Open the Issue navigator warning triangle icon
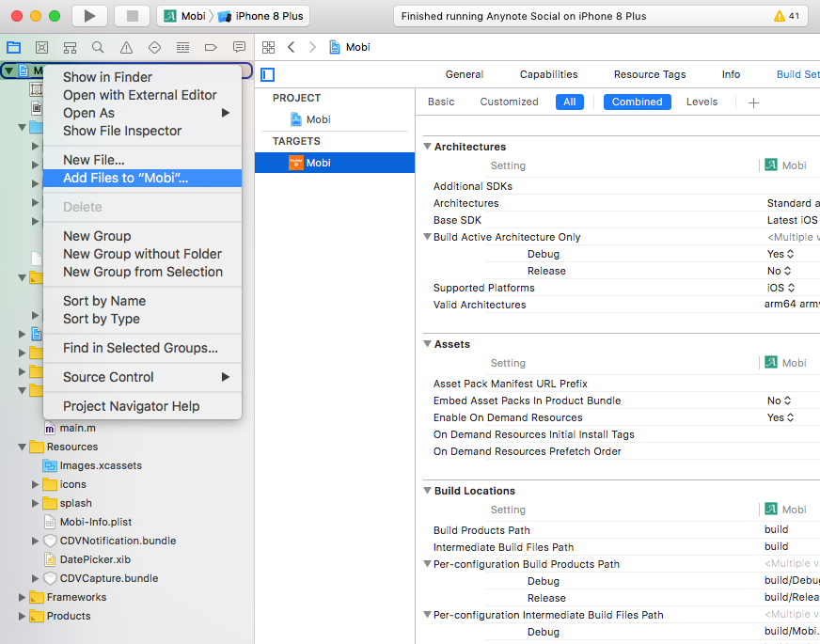Viewport: 820px width, 644px height. click(126, 47)
